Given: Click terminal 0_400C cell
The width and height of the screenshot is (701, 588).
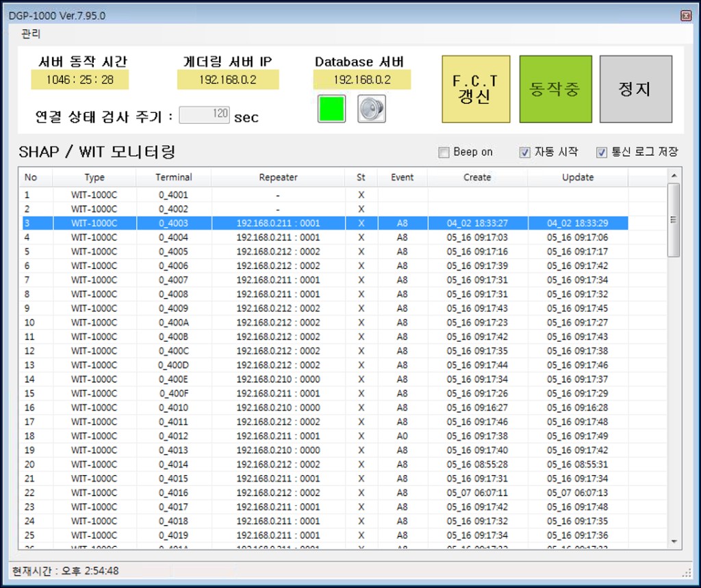Looking at the screenshot, I should click(173, 351).
